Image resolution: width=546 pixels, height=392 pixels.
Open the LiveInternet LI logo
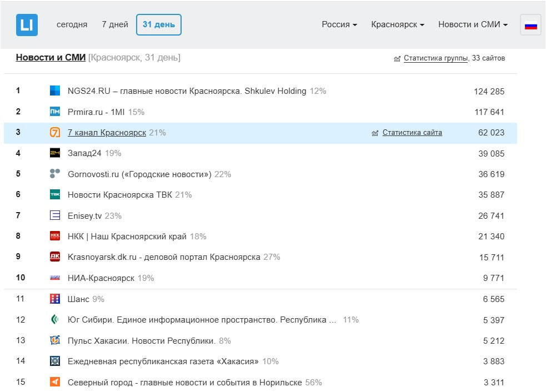click(x=27, y=25)
